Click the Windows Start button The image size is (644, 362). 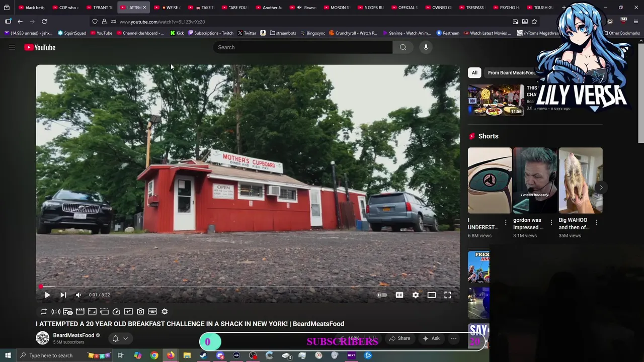(8, 355)
